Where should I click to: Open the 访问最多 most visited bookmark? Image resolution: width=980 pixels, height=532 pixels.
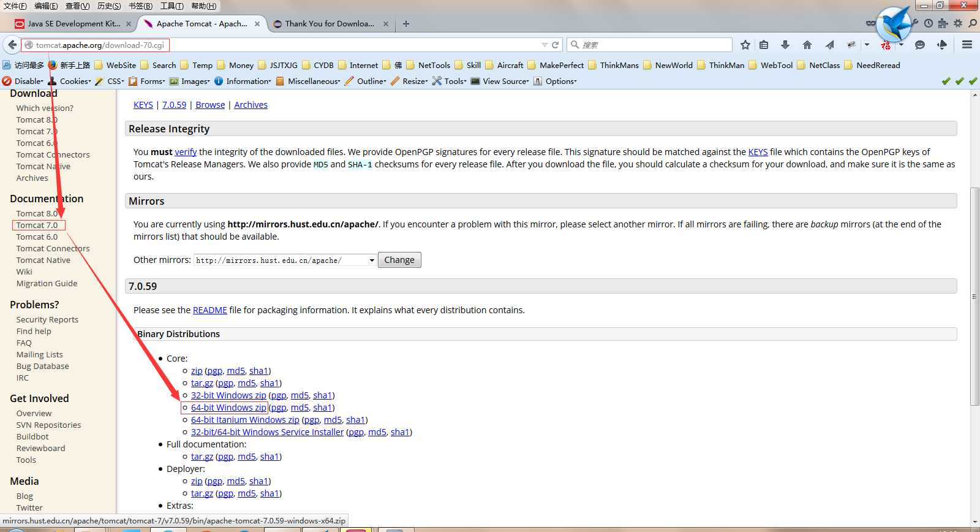pos(23,65)
